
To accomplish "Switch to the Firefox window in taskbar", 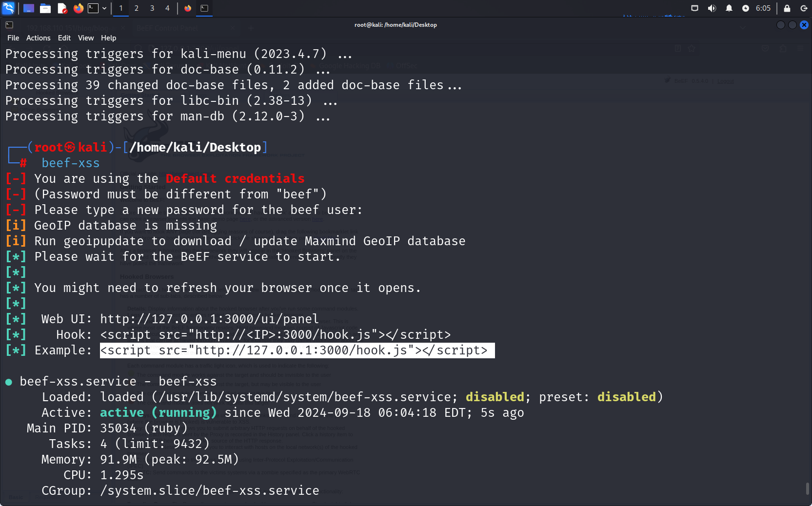I will tap(188, 8).
